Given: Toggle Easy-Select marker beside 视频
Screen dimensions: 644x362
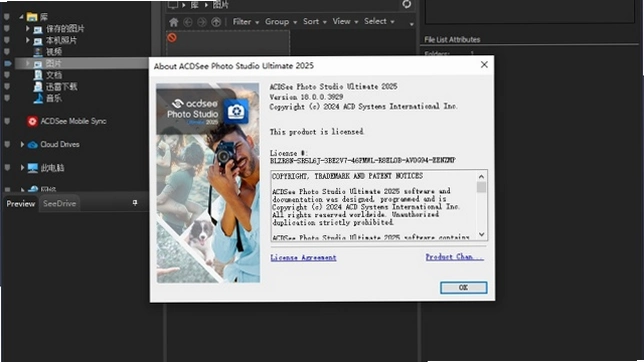Looking at the screenshot, I should pyautogui.click(x=7, y=52).
